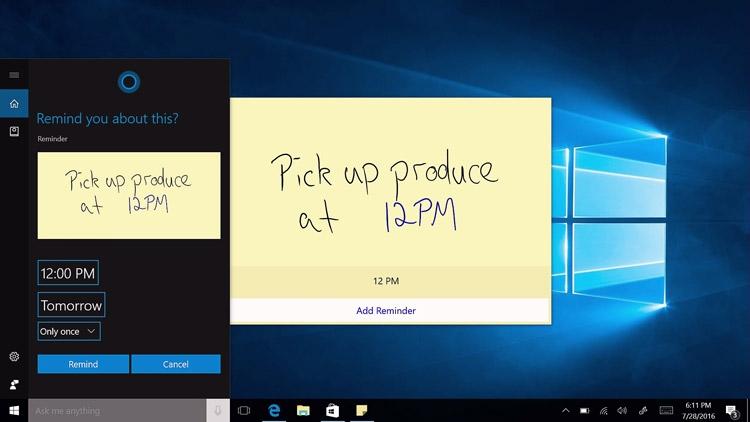The width and height of the screenshot is (750, 422).
Task: Open the Windows Store taskbar icon
Action: (x=332, y=411)
